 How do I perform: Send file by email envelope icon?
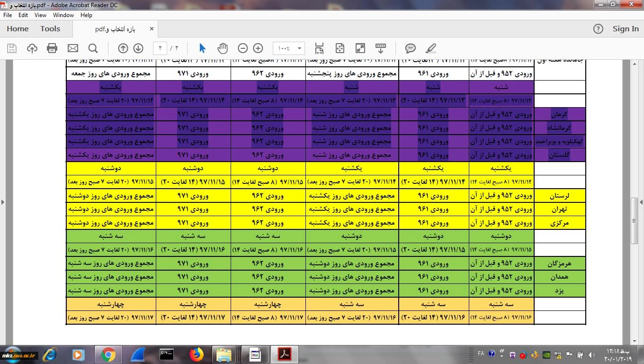coord(73,48)
